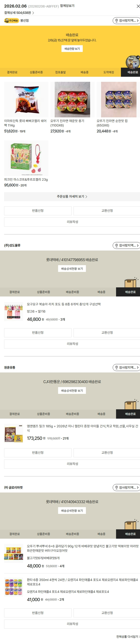This screenshot has height=644, width=140.
Task: Open the delivery photo thumbnail
Action: coord(133,62)
